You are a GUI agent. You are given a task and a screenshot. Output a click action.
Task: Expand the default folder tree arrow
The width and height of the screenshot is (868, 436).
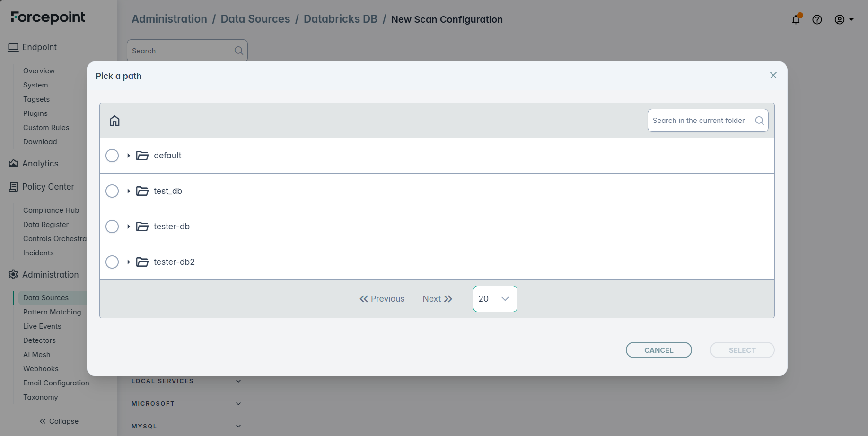tap(128, 156)
